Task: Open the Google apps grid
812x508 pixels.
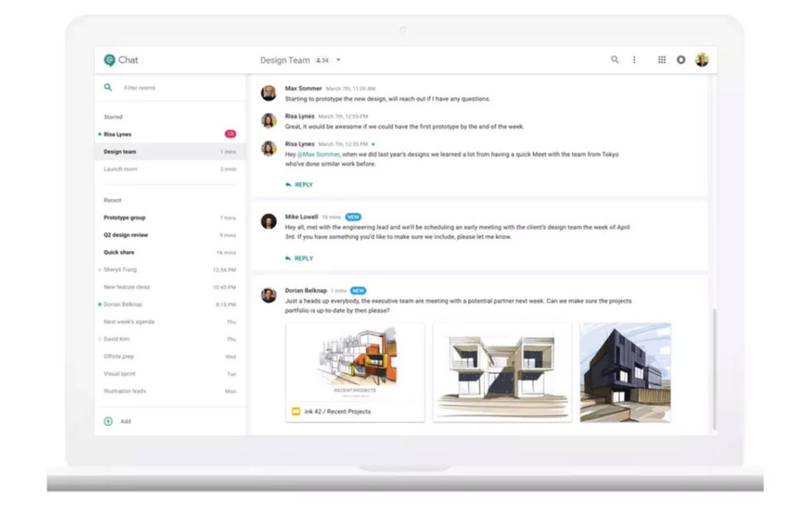Action: click(662, 59)
